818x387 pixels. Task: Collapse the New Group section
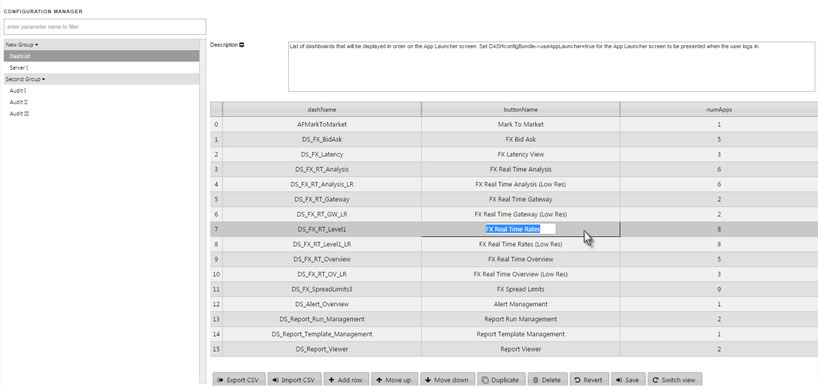(22, 45)
